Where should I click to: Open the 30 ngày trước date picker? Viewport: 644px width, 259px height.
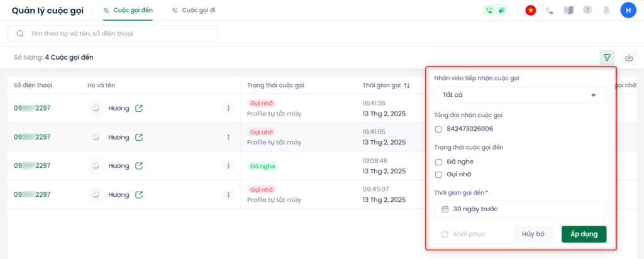[x=520, y=209]
